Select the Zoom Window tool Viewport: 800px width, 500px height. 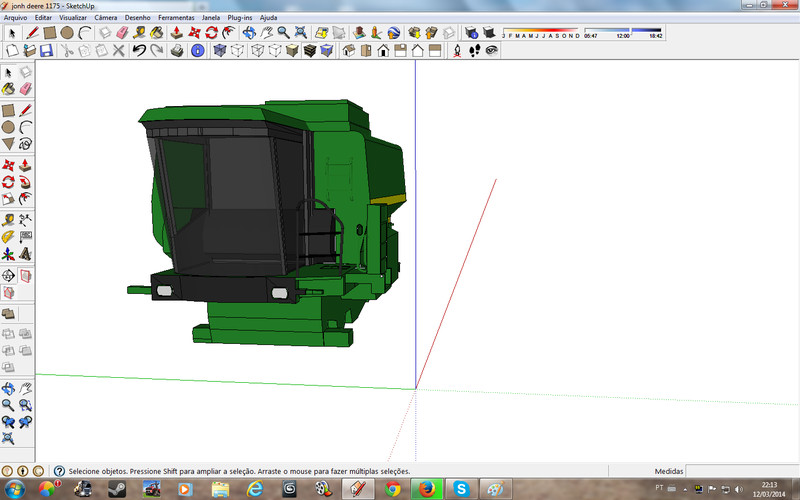tap(26, 405)
